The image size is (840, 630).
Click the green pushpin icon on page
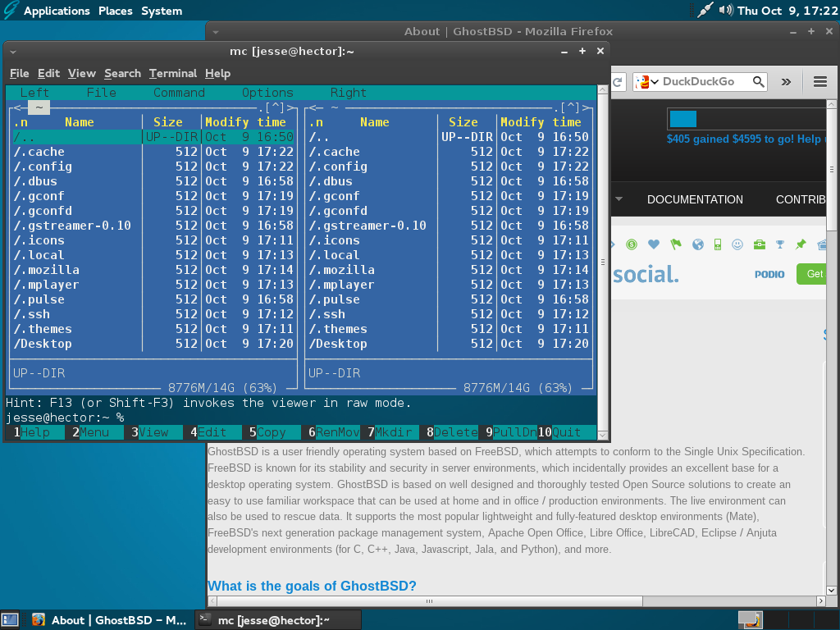point(801,244)
